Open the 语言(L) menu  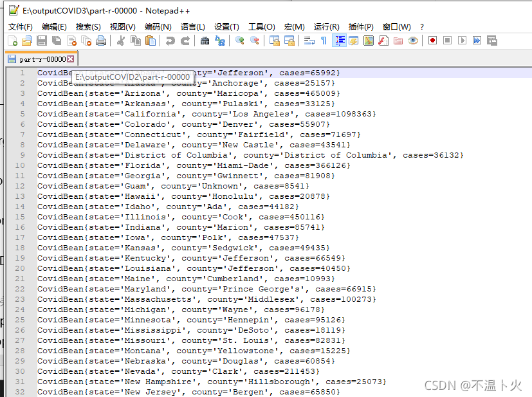(193, 27)
